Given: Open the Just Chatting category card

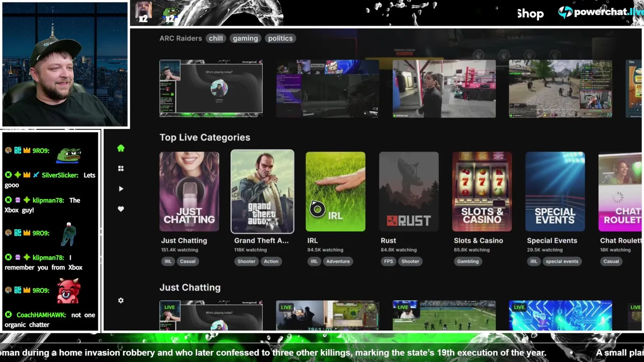Looking at the screenshot, I should coord(189,192).
